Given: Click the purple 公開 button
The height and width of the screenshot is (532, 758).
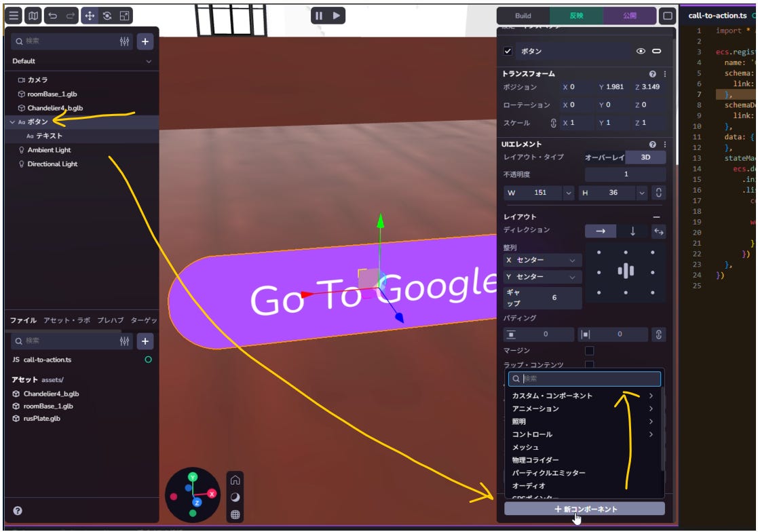Looking at the screenshot, I should coord(630,16).
